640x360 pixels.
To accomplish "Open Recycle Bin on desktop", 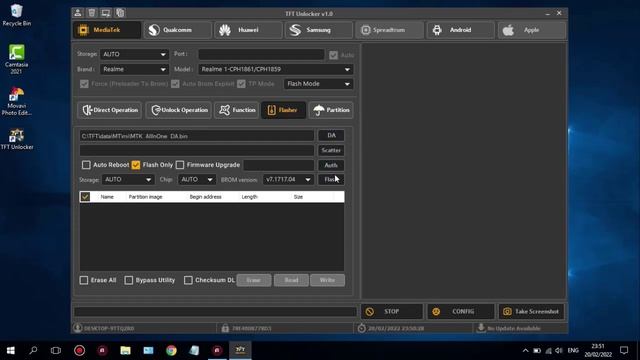I will pyautogui.click(x=16, y=15).
